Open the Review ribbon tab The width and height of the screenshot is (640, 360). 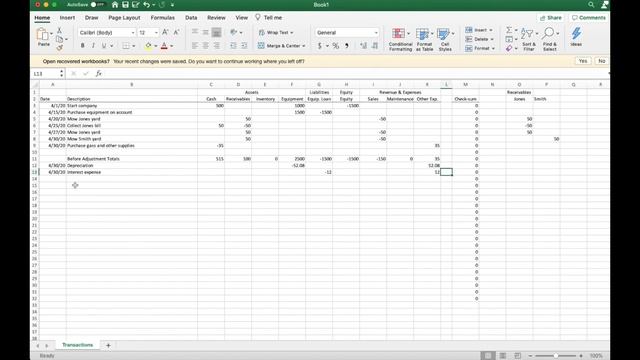tap(216, 18)
